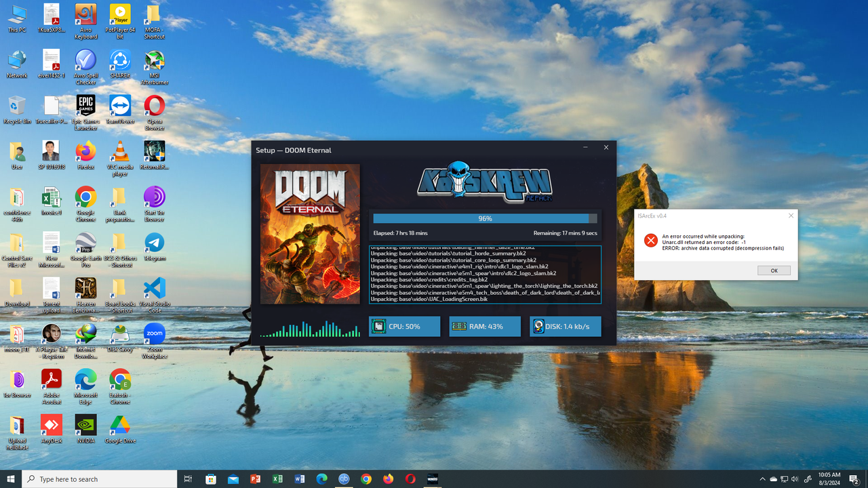Viewport: 868px width, 488px height.
Task: Close the ISArcEx v0.4 error dialog
Action: (791, 216)
